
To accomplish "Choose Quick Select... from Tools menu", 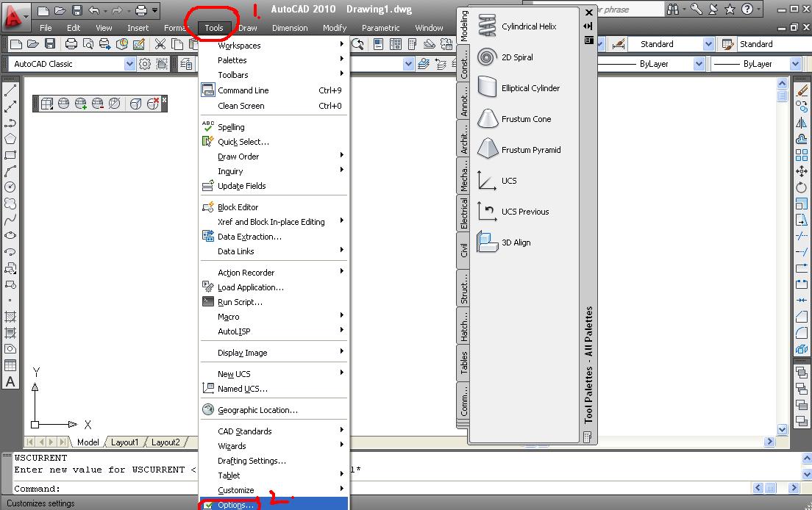I will pyautogui.click(x=274, y=142).
